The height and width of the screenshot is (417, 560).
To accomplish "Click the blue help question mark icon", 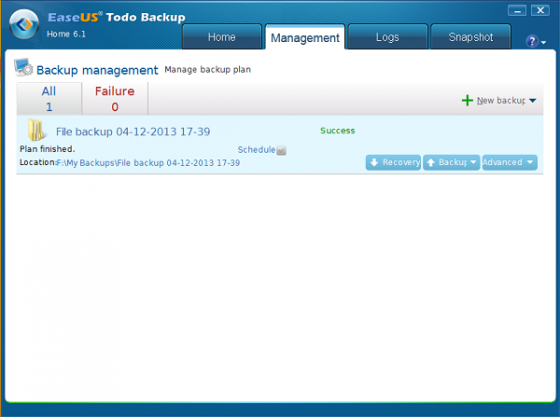I will pyautogui.click(x=532, y=41).
